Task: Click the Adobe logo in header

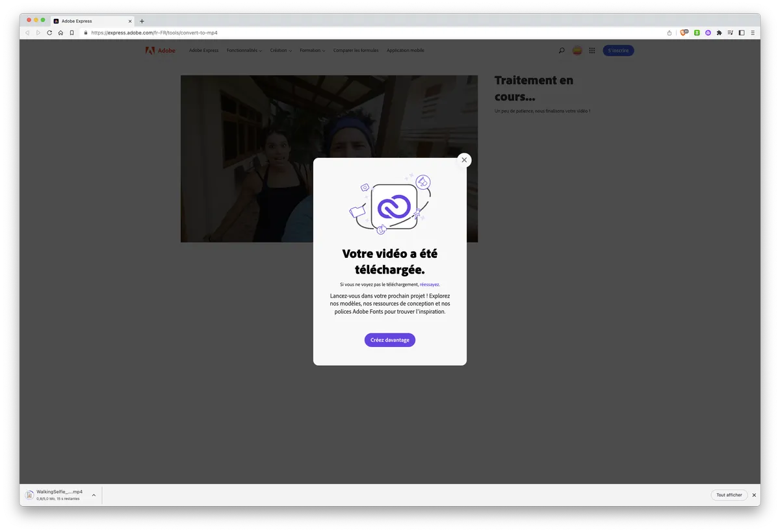Action: (160, 51)
